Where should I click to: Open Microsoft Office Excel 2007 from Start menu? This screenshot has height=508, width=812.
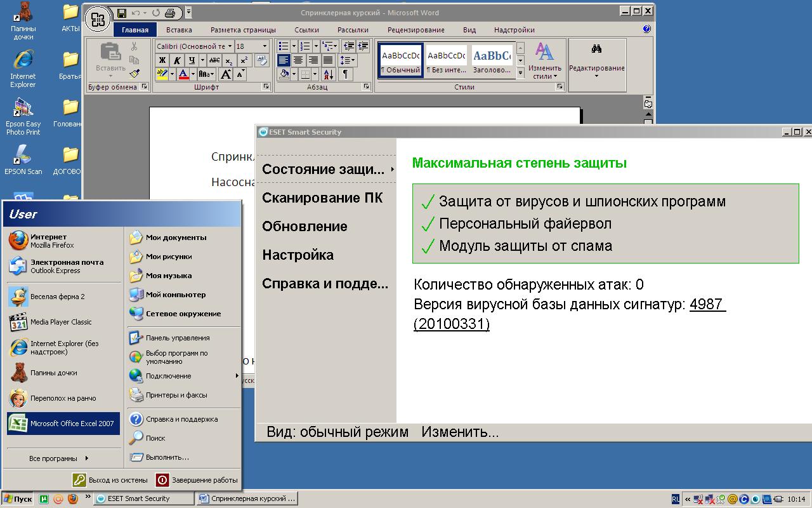tap(63, 424)
